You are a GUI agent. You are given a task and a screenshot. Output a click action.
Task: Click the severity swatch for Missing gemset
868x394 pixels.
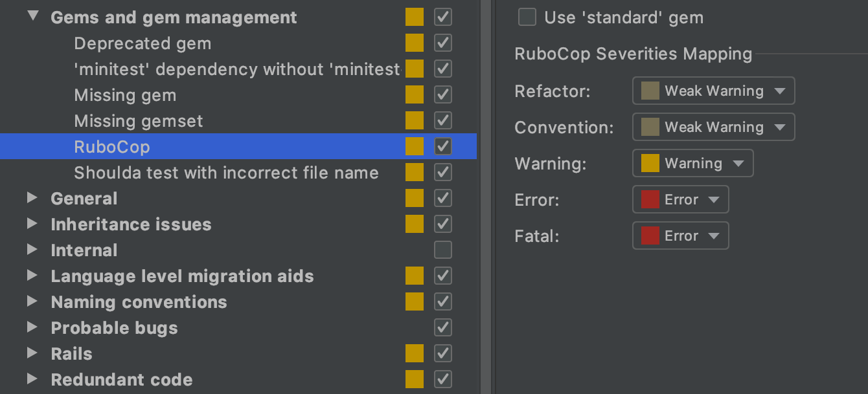tap(415, 120)
